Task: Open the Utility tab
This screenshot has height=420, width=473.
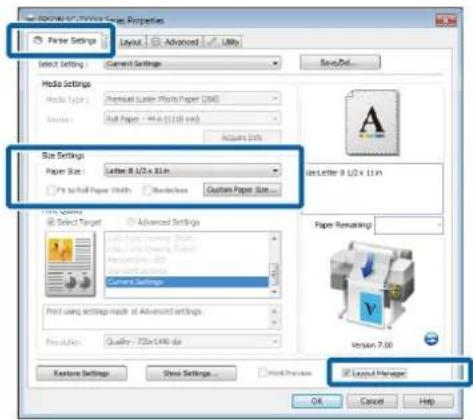Action: coord(223,42)
